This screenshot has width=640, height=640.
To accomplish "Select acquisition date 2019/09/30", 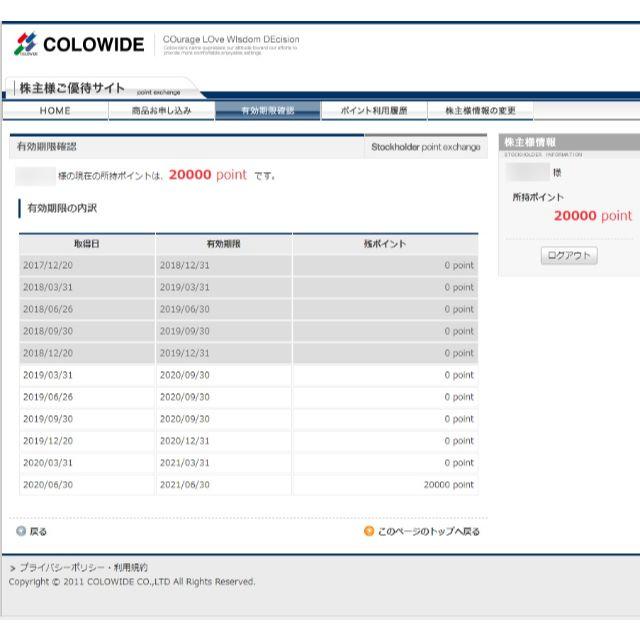I will [x=48, y=419].
